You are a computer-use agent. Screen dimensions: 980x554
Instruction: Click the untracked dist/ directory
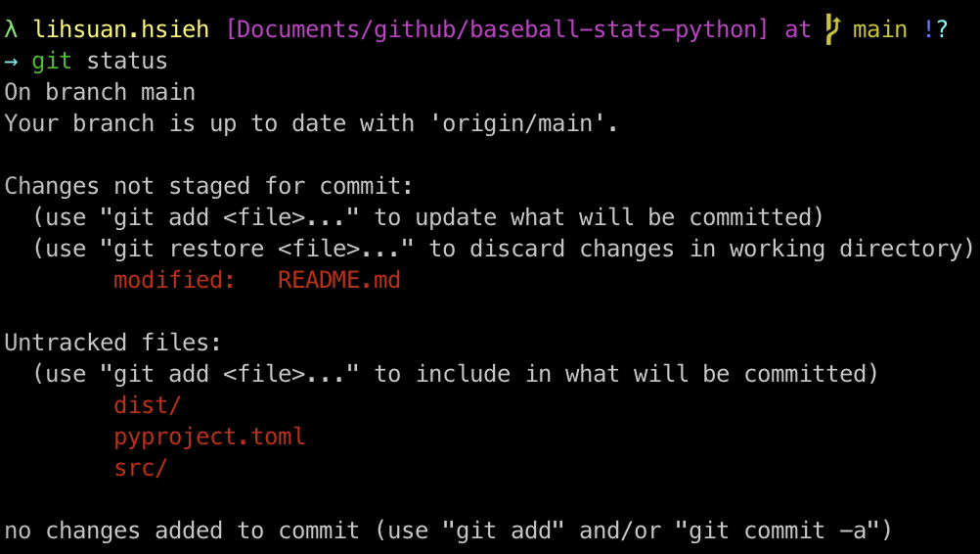click(147, 405)
